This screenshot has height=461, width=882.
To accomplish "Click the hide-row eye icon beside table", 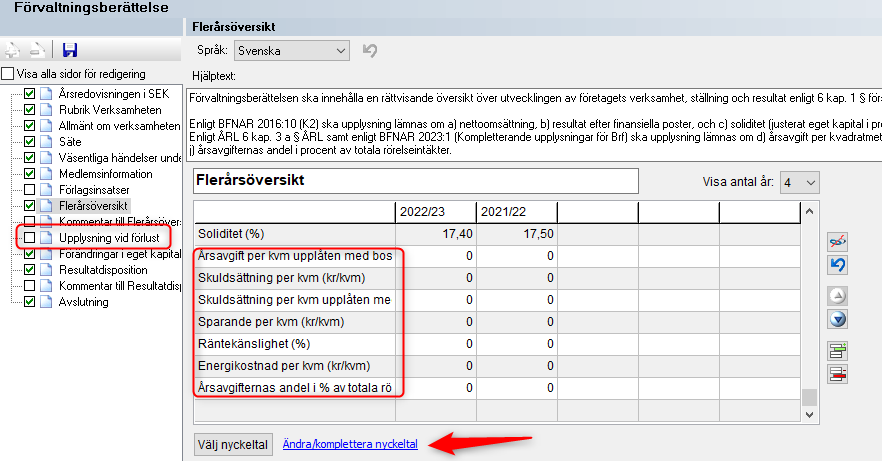I will tap(838, 242).
